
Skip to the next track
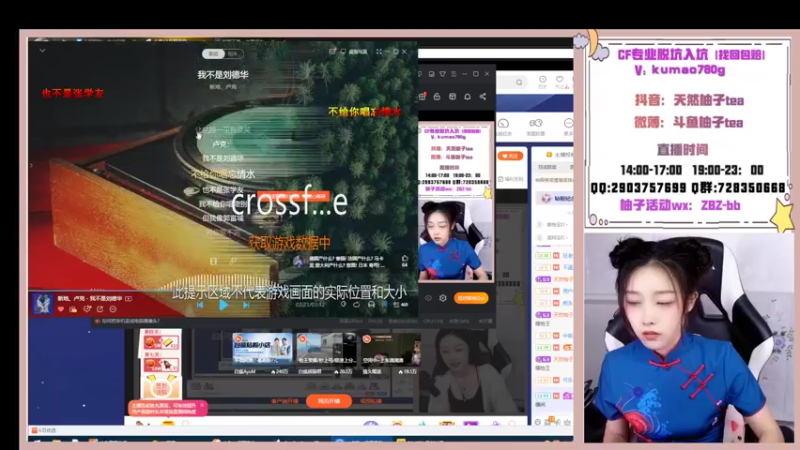coord(246,305)
